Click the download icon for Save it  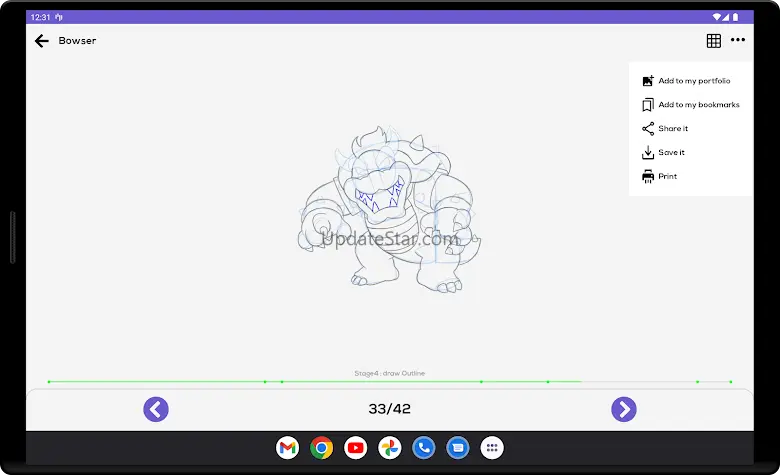[648, 153]
